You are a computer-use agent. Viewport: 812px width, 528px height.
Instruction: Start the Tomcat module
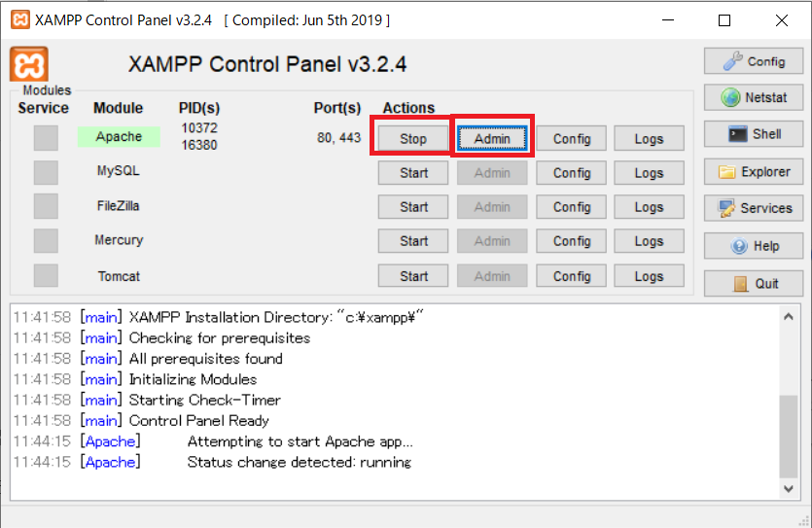[412, 276]
